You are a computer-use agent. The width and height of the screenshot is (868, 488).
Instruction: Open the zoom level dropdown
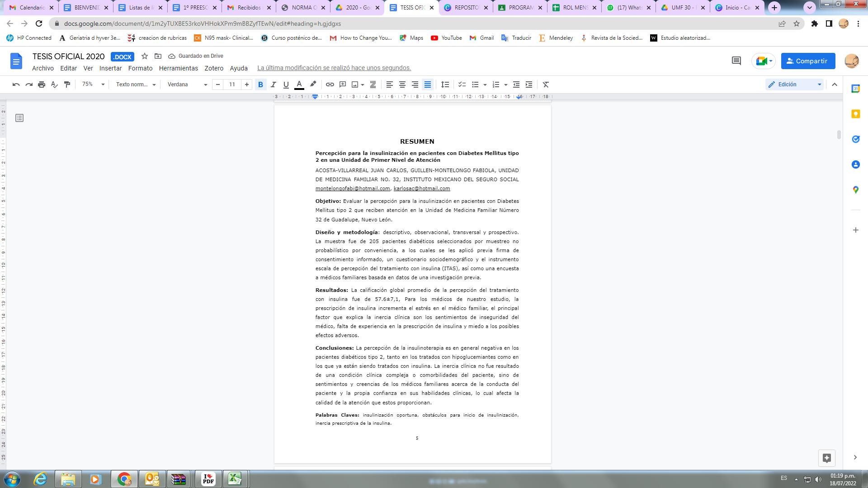point(93,84)
